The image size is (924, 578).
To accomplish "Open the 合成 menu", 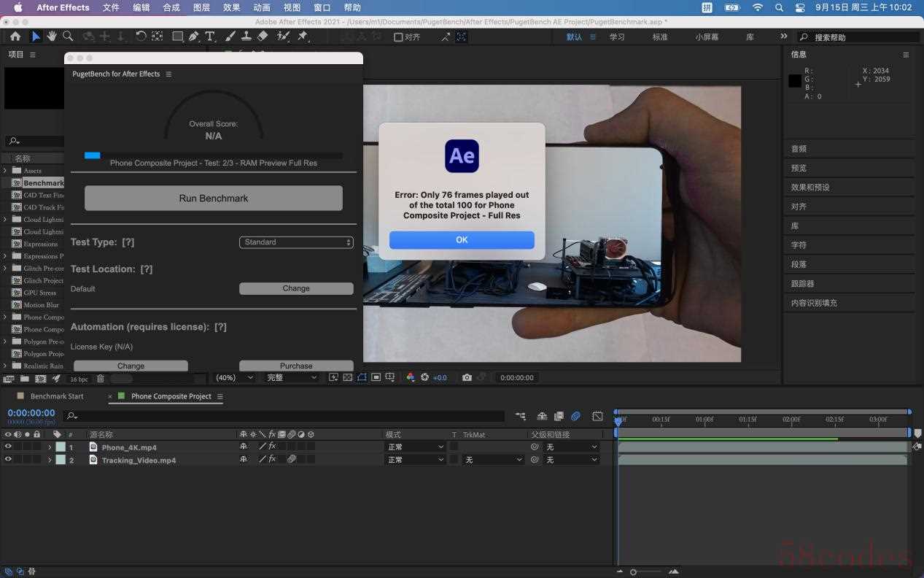I will (171, 7).
